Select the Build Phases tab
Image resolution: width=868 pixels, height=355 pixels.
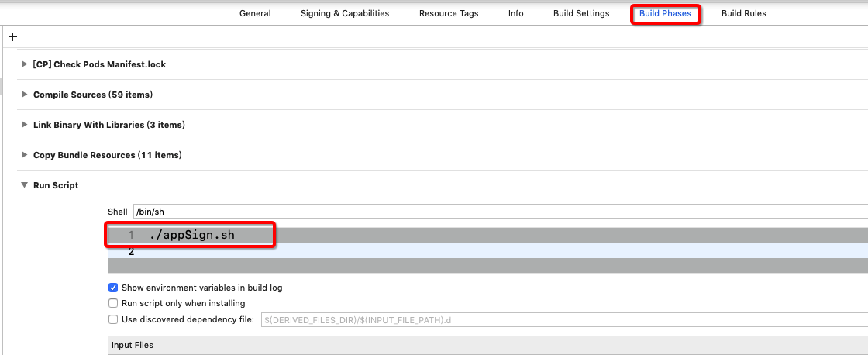tap(665, 13)
